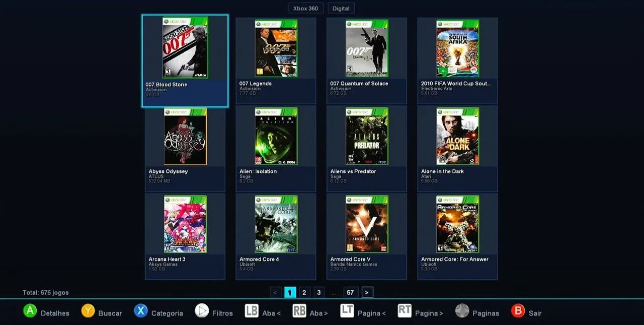The height and width of the screenshot is (325, 644).
Task: Switch to the Xbox 360 tab
Action: (306, 8)
